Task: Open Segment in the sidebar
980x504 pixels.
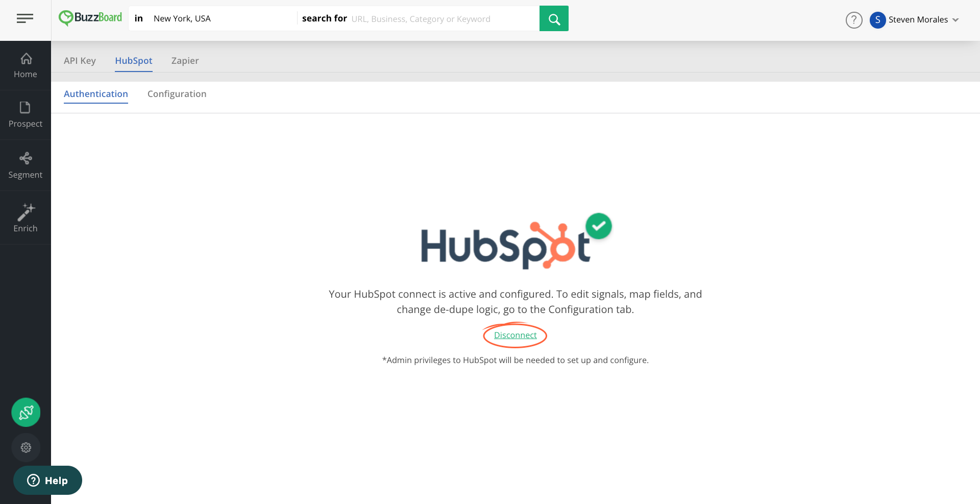Action: 26,165
